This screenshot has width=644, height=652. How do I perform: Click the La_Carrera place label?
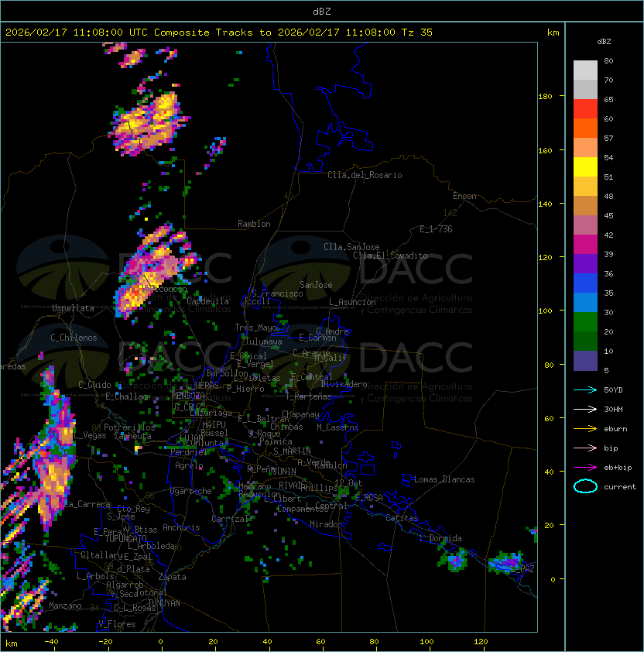tap(87, 504)
